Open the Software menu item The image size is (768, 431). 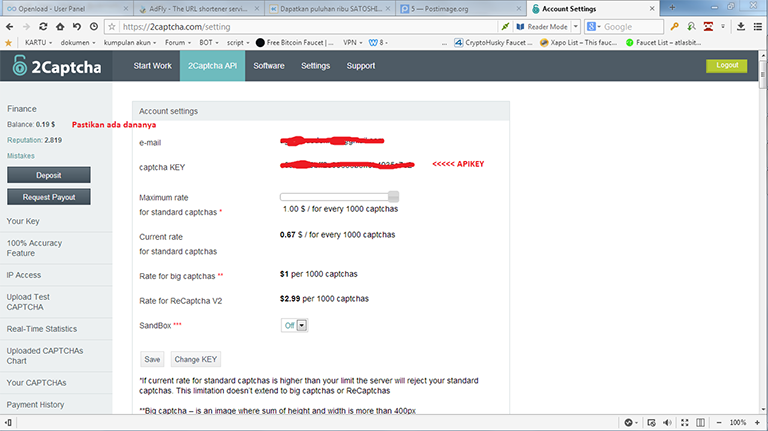pyautogui.click(x=269, y=66)
